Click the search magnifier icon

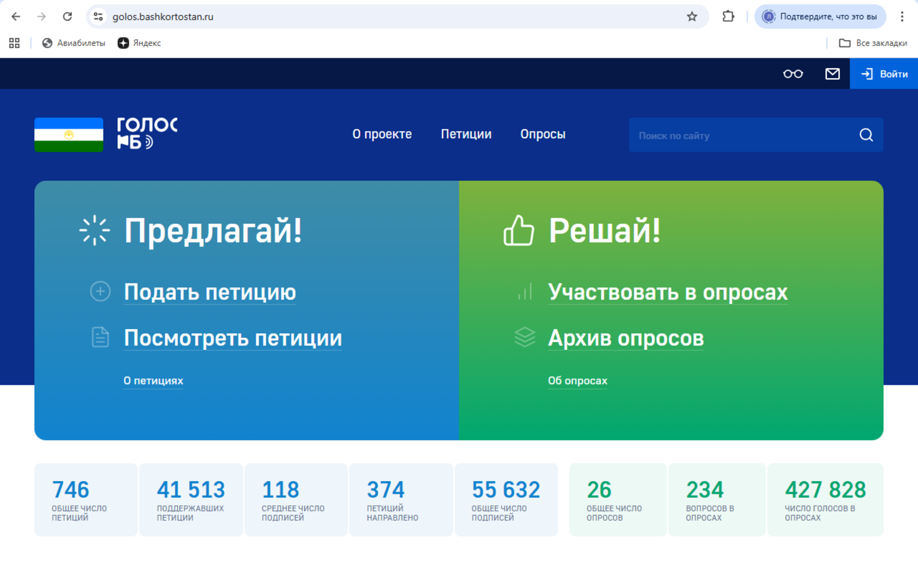[866, 135]
